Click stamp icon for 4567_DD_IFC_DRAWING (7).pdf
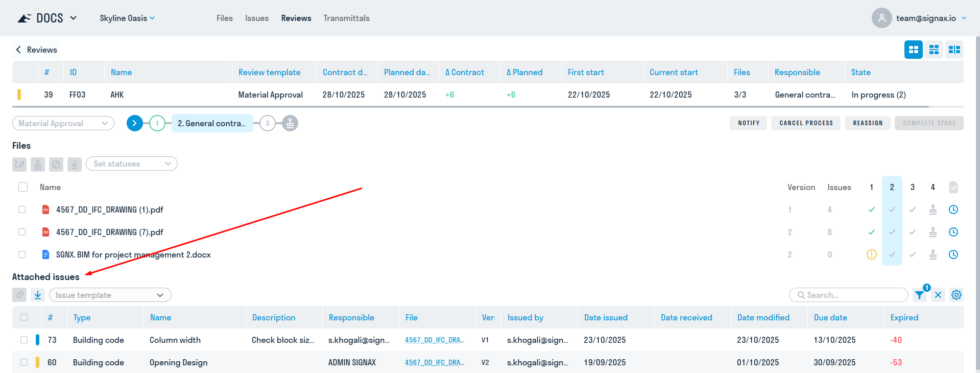Viewport: 980px width, 373px height. [933, 232]
